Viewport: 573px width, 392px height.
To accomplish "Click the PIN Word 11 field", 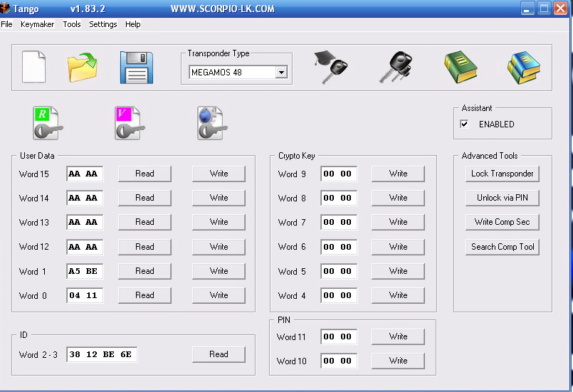I will pyautogui.click(x=339, y=337).
